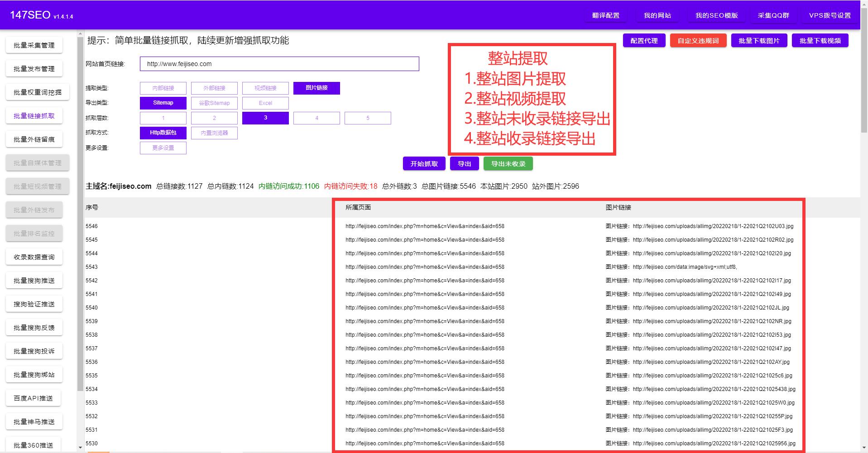The image size is (868, 453).
Task: Select 视频链接 extraction type
Action: [x=265, y=88]
